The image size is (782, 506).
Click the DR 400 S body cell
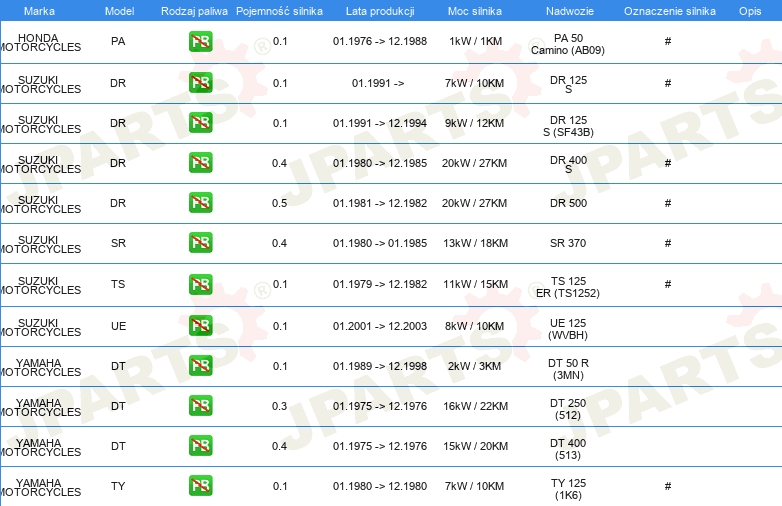569,165
